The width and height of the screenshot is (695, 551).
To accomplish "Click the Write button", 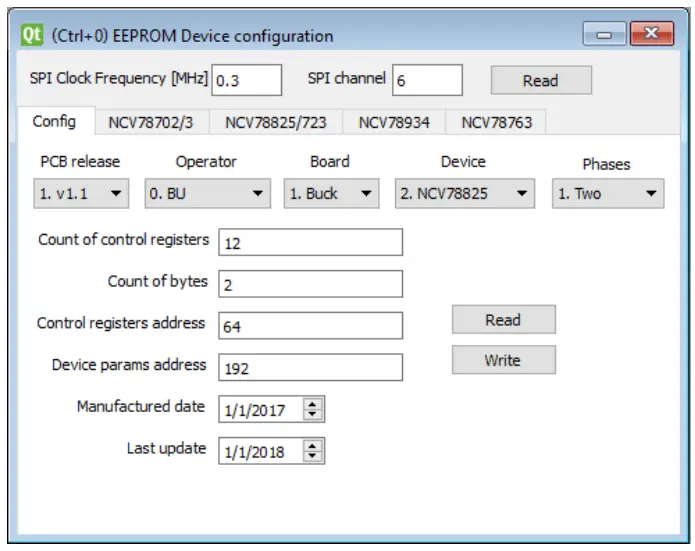I will click(504, 360).
